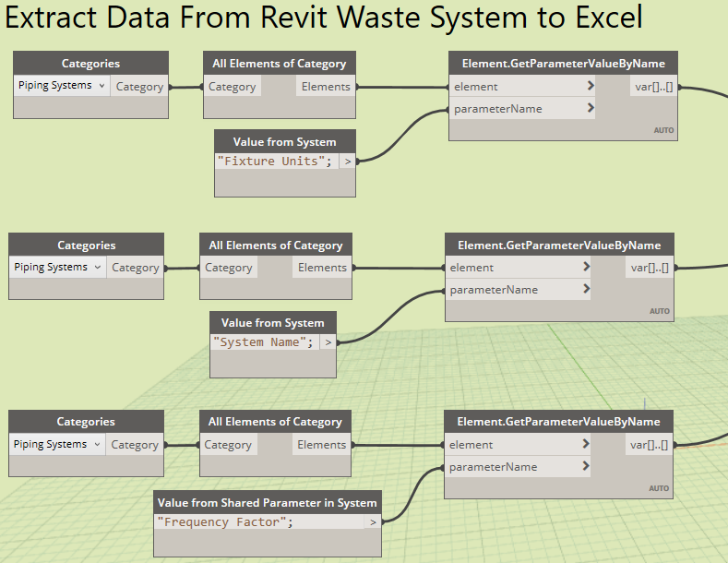Image resolution: width=728 pixels, height=563 pixels.
Task: Select top Categories node header
Action: (90, 63)
